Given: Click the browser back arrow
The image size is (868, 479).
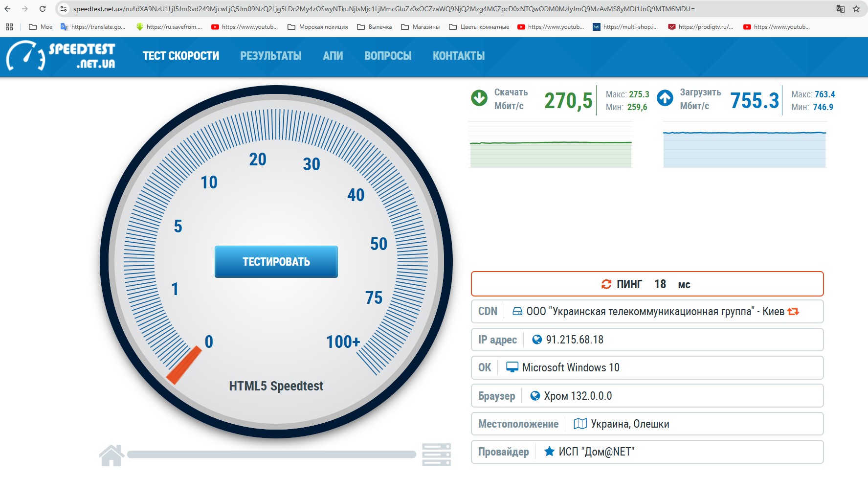Looking at the screenshot, I should coord(7,9).
